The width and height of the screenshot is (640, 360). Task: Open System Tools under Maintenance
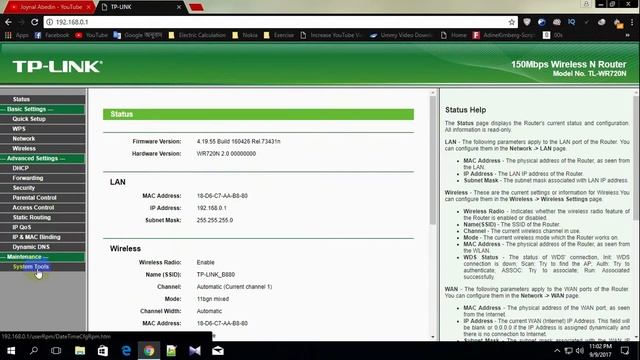(31, 267)
